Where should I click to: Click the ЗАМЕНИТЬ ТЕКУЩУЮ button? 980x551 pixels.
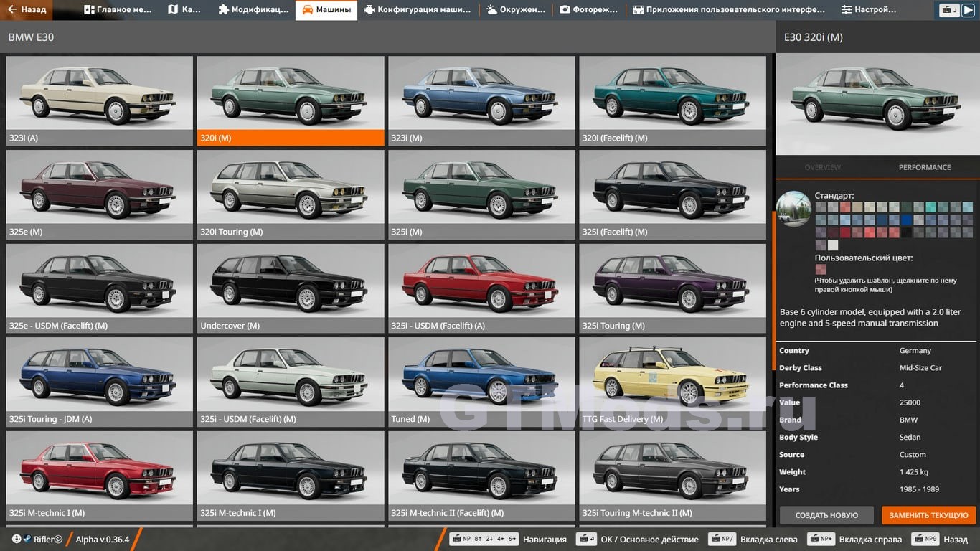coord(929,515)
